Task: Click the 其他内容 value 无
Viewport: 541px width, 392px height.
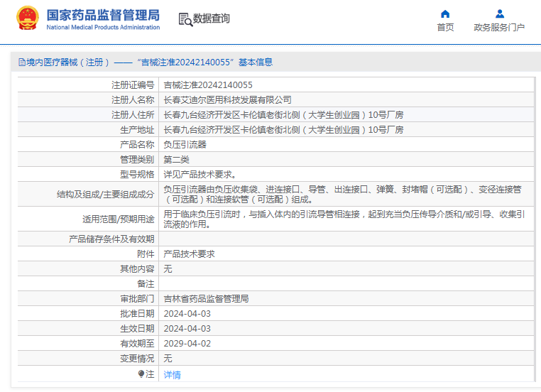Action: (168, 269)
